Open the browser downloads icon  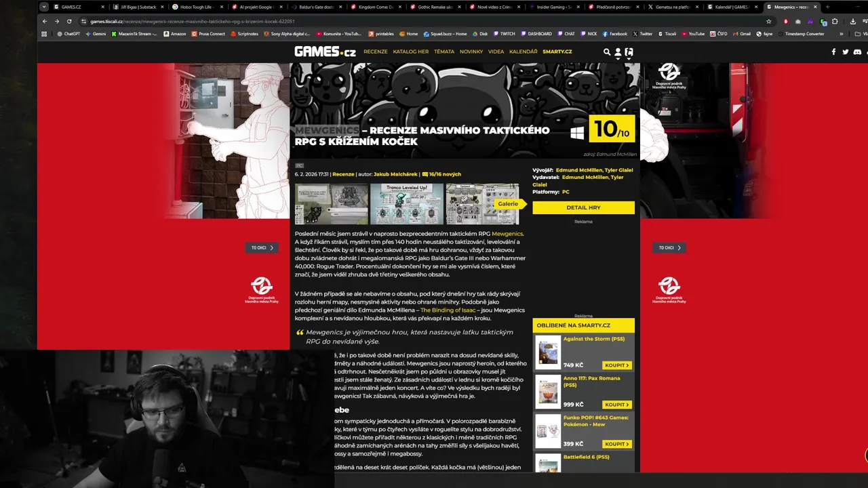[853, 21]
